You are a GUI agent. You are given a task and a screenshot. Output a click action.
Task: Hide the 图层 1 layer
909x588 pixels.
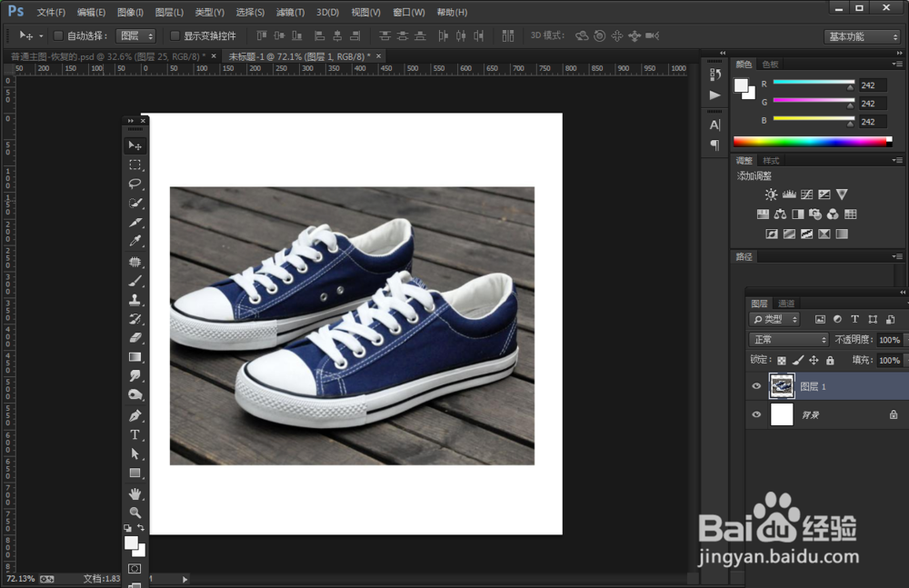(756, 386)
